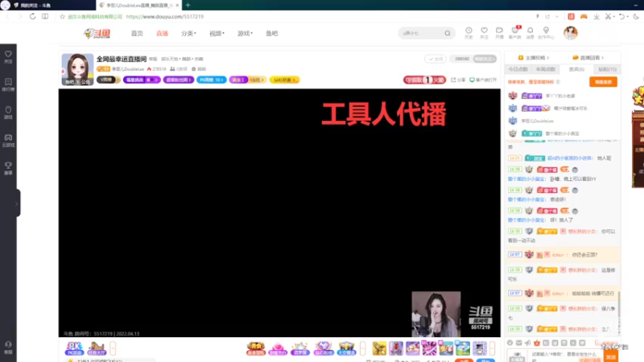Viewport: 644px width, 362px height.
Task: Open the blue PK周榜 10 badge
Action: point(212,80)
